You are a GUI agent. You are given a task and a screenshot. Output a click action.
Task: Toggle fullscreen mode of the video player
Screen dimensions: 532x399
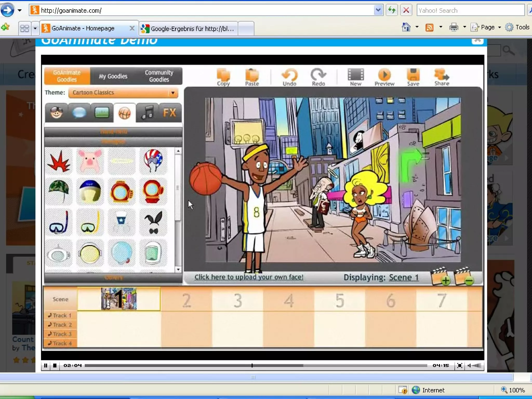pos(459,365)
